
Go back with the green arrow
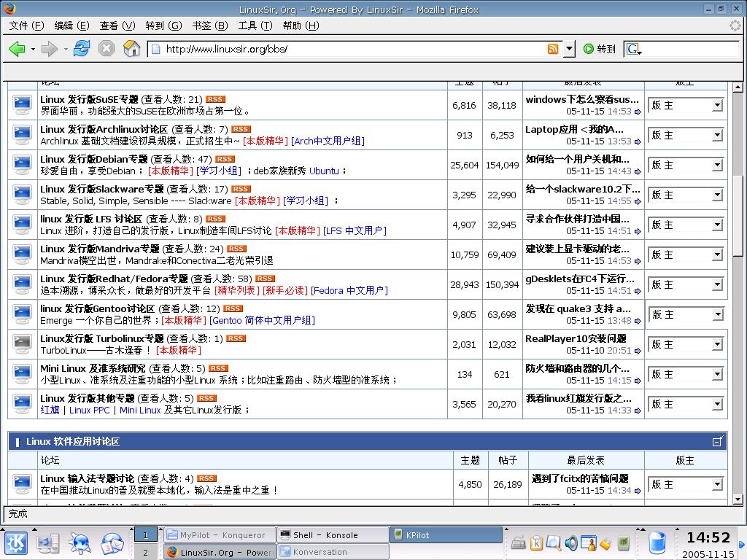(x=17, y=49)
